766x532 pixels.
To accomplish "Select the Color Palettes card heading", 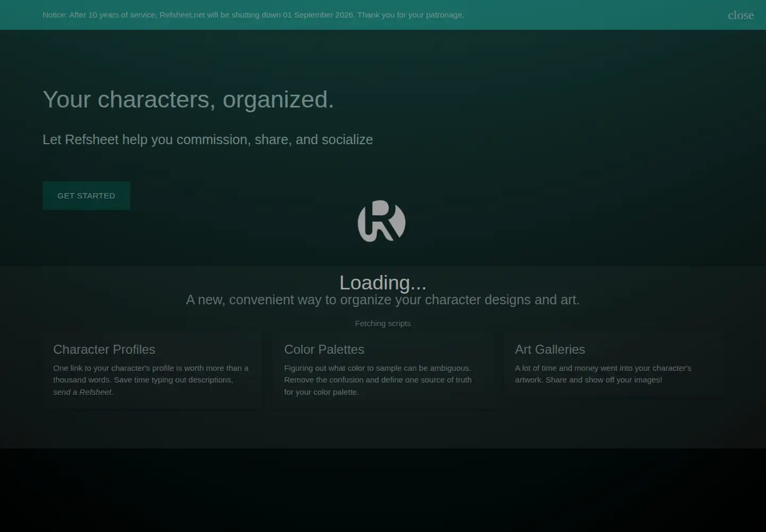I will 324,350.
